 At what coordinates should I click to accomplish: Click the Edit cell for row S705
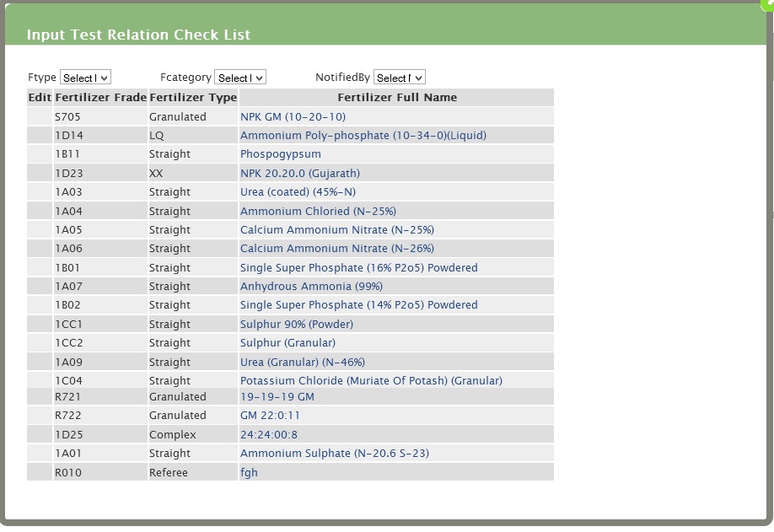[40, 117]
